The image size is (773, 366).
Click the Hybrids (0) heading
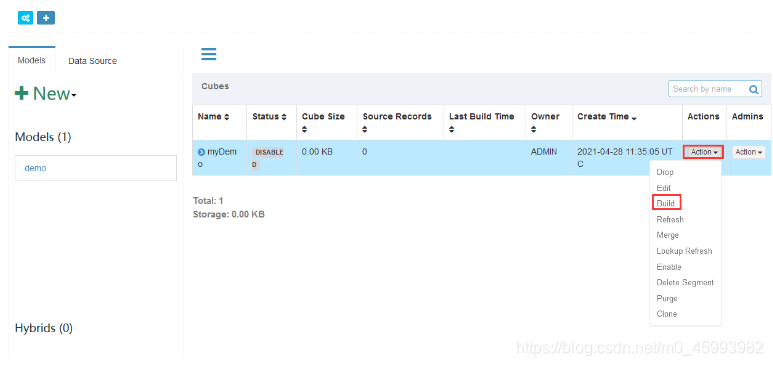pos(44,329)
